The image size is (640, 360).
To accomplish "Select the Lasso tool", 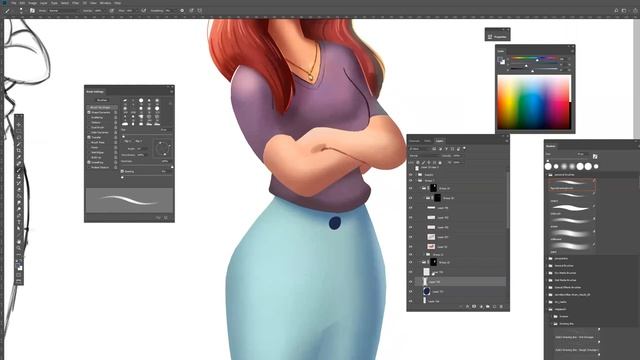I will tap(19, 137).
